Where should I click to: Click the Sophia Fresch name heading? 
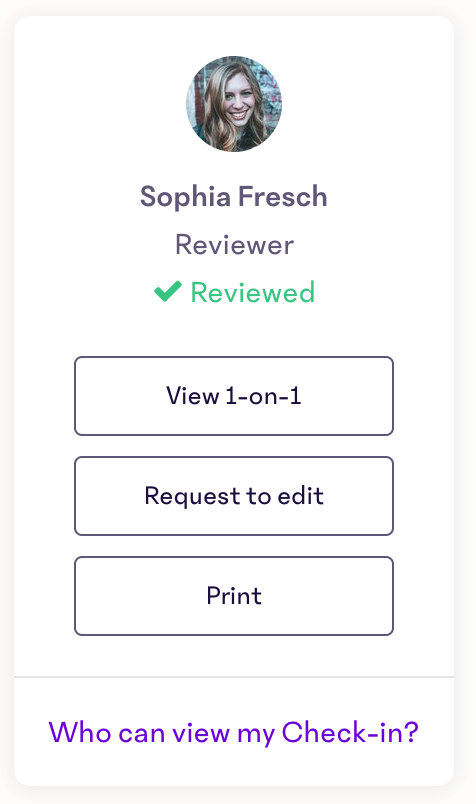[234, 197]
